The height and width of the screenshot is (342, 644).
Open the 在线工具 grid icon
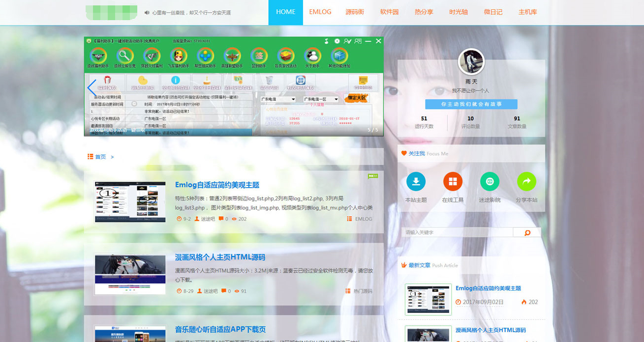pos(453,181)
